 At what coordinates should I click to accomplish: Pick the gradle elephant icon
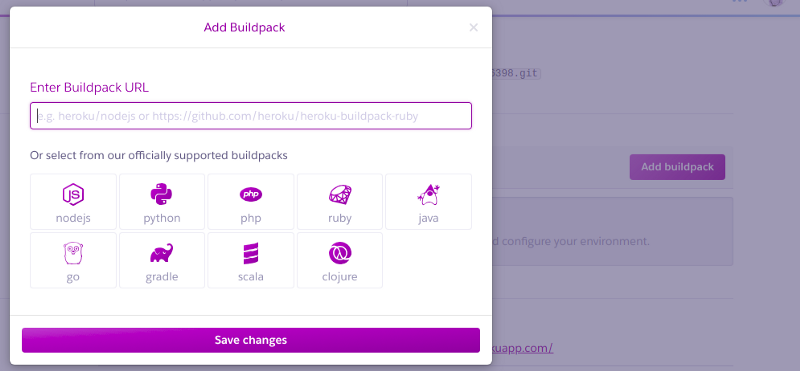pyautogui.click(x=161, y=253)
